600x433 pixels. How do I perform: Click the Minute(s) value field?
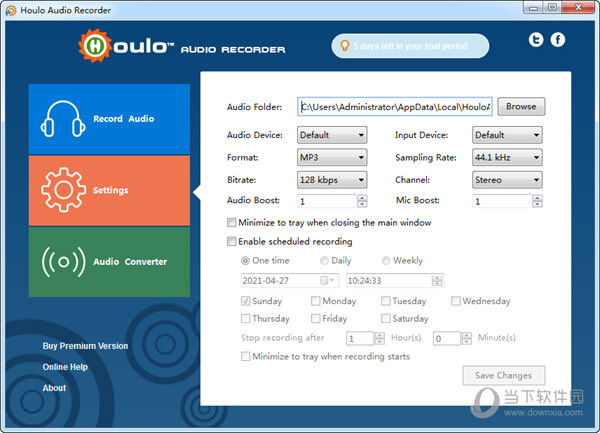coord(447,338)
